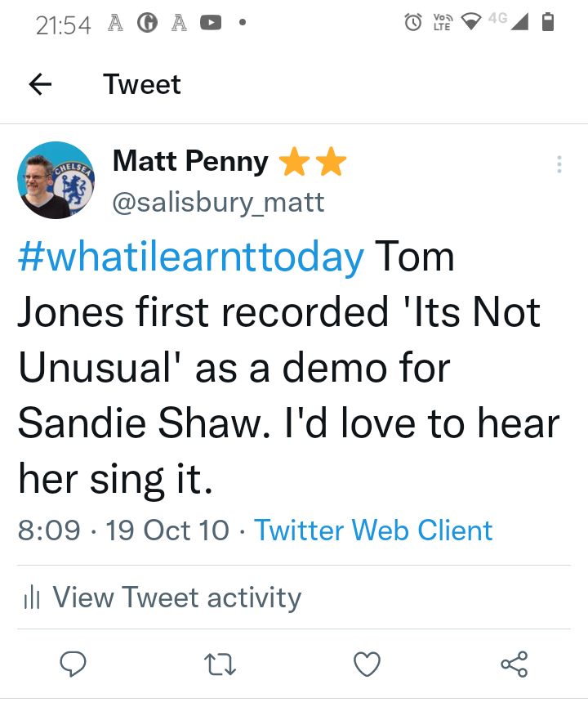Retweet this tweet

[220, 665]
